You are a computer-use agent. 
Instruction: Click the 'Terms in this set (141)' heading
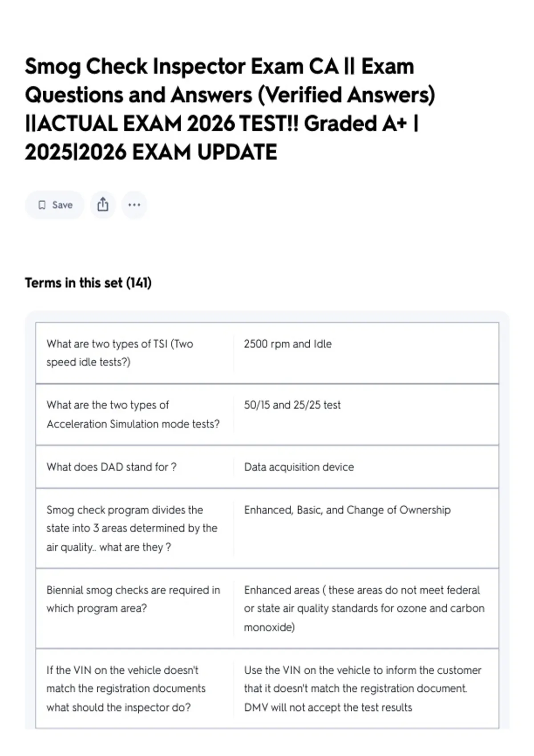[x=88, y=283]
